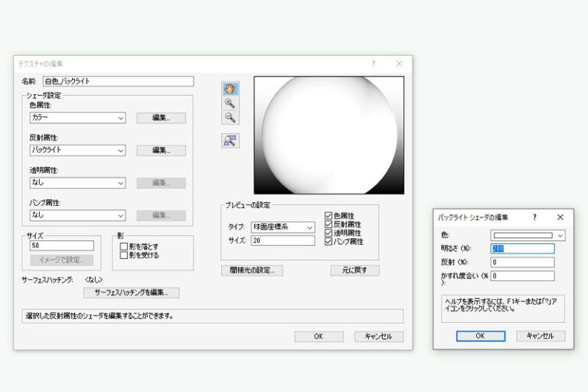This screenshot has width=588, height=392.
Task: Expand the preview タイプ 球面座標系 dropdown
Action: coord(283,227)
